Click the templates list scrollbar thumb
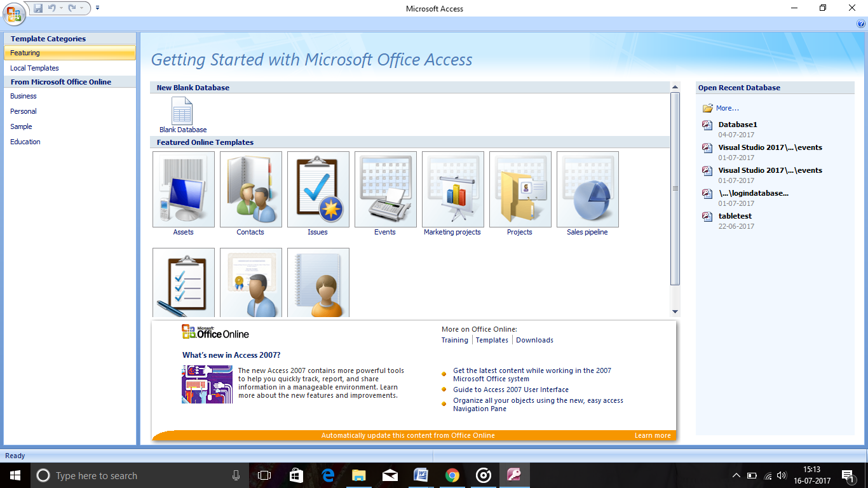The height and width of the screenshot is (488, 868). [x=675, y=189]
